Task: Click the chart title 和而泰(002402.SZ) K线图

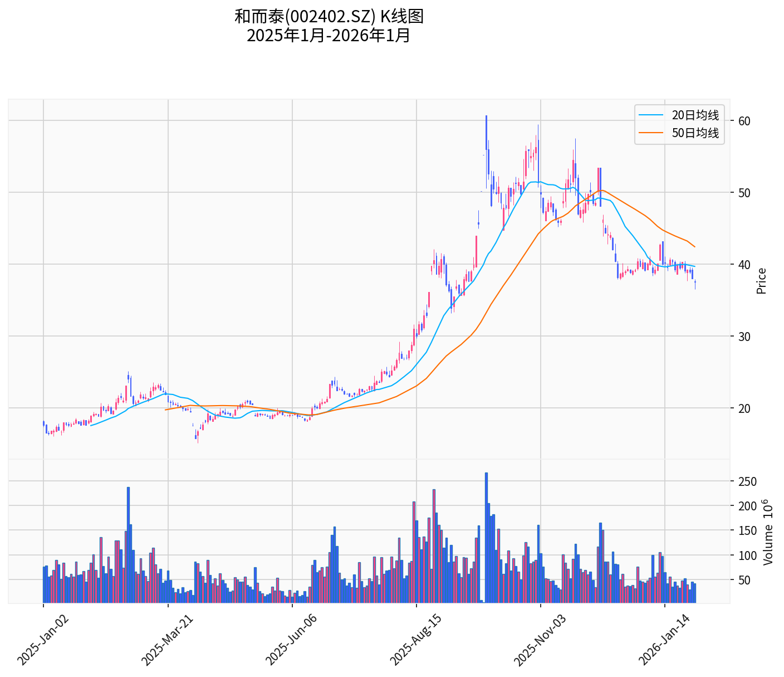Action: point(329,17)
